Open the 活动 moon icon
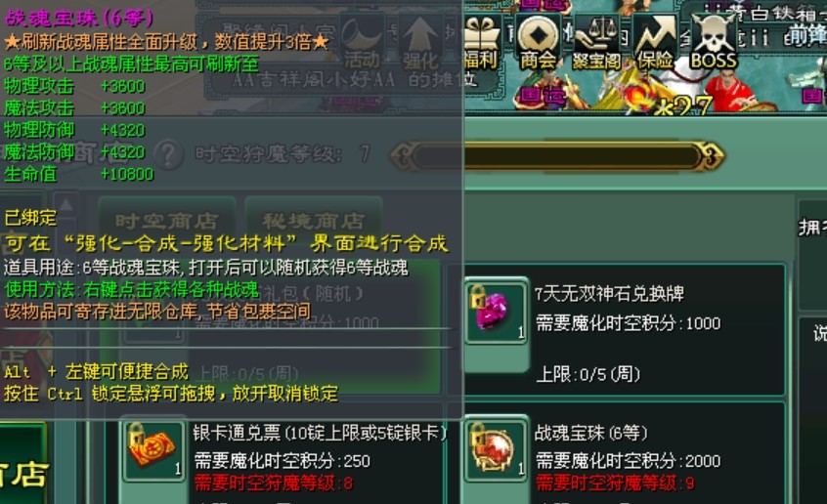This screenshot has height=504, width=827. [x=362, y=43]
